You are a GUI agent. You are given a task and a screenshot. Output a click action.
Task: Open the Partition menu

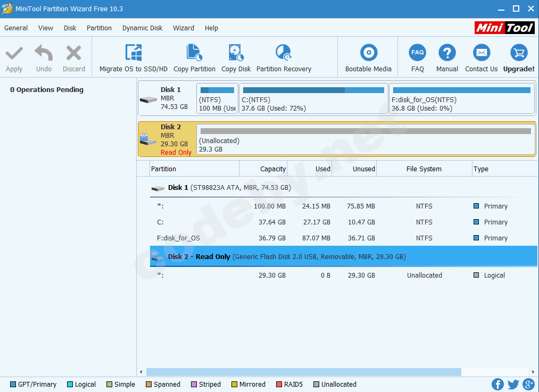(x=99, y=28)
